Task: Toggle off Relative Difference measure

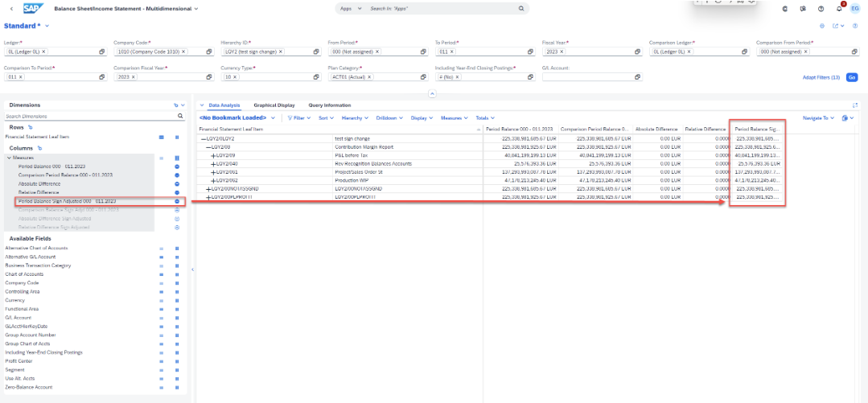Action: 177,192
